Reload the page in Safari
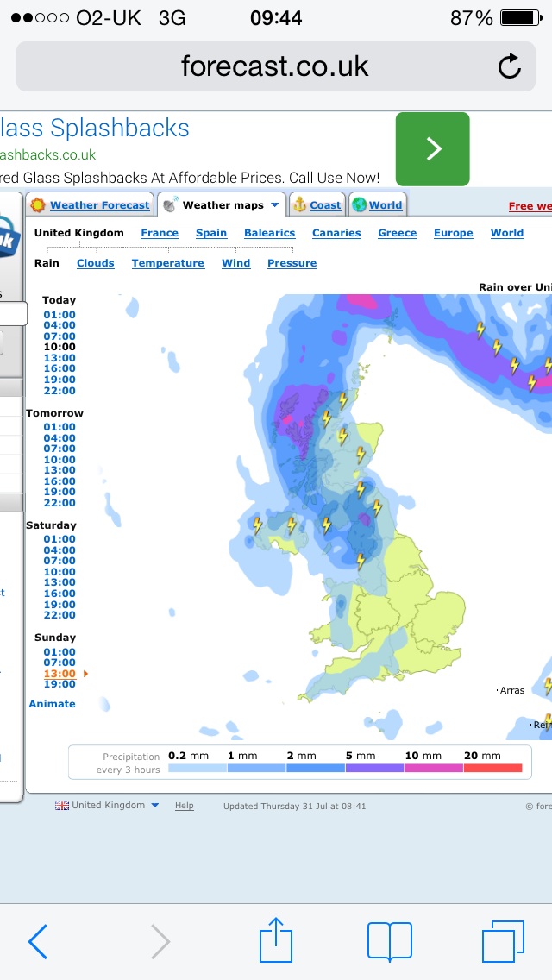 [x=510, y=66]
